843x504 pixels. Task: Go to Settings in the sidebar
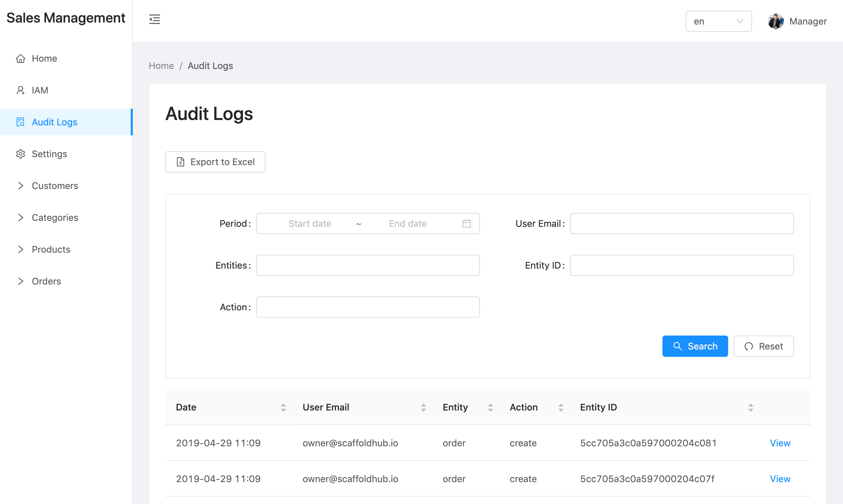[49, 154]
